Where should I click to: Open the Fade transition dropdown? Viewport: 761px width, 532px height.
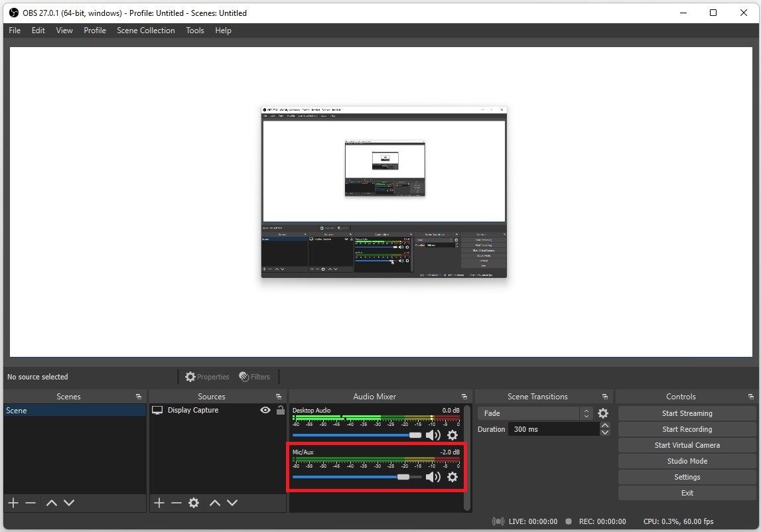click(x=535, y=413)
